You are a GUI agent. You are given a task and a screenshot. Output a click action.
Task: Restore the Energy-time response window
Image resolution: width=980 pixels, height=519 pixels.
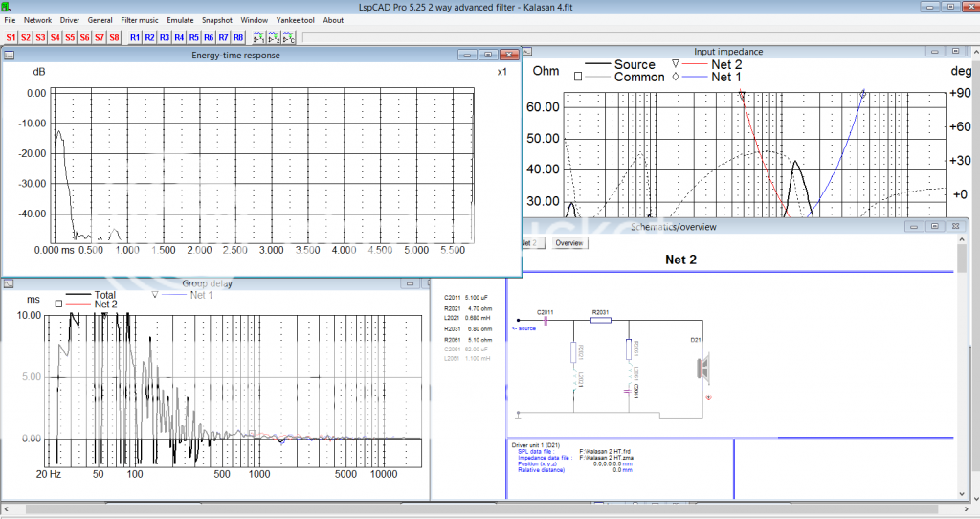coord(488,55)
